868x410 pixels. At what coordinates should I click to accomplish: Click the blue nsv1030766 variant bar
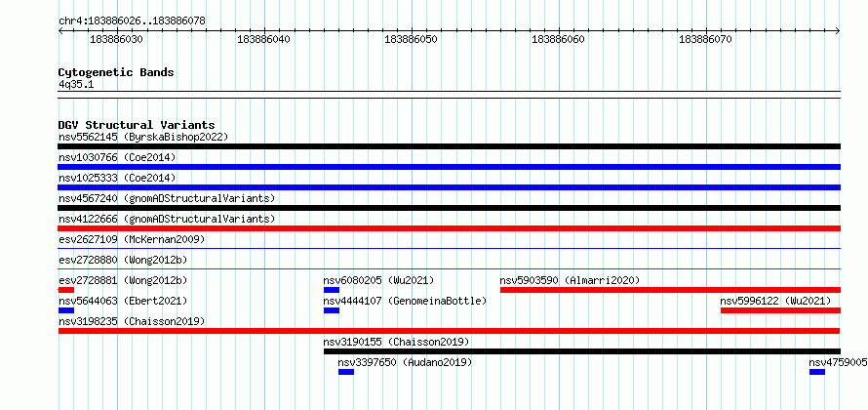(449, 167)
